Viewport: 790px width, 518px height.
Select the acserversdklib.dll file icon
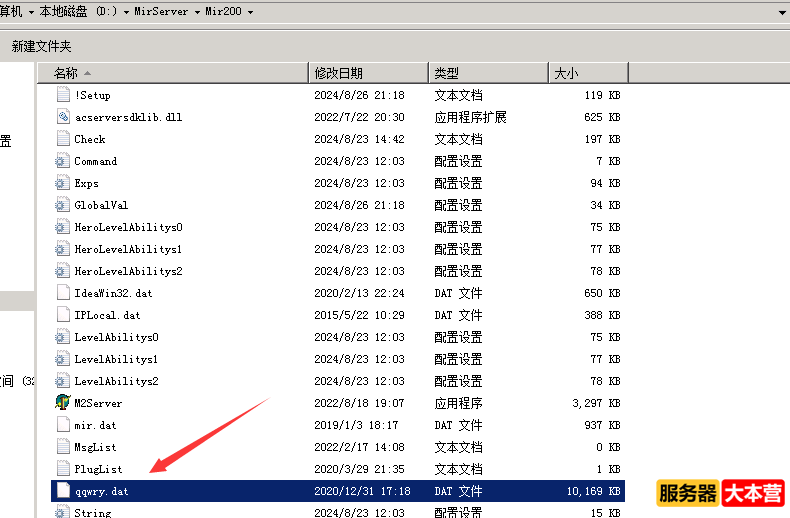(x=62, y=117)
